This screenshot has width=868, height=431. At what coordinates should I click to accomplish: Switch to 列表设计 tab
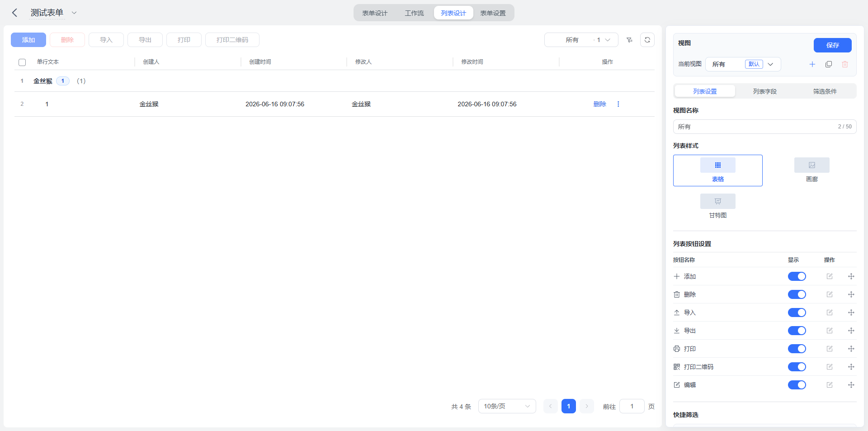pyautogui.click(x=453, y=13)
